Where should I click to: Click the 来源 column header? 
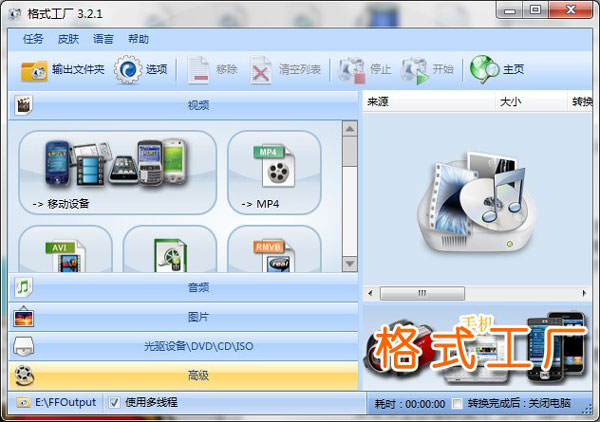click(429, 102)
